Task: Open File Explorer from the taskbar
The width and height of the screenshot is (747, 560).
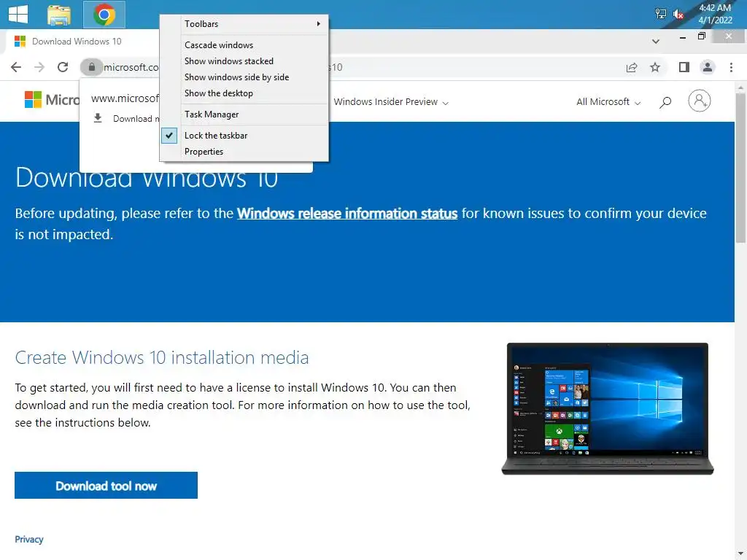Action: (59, 15)
